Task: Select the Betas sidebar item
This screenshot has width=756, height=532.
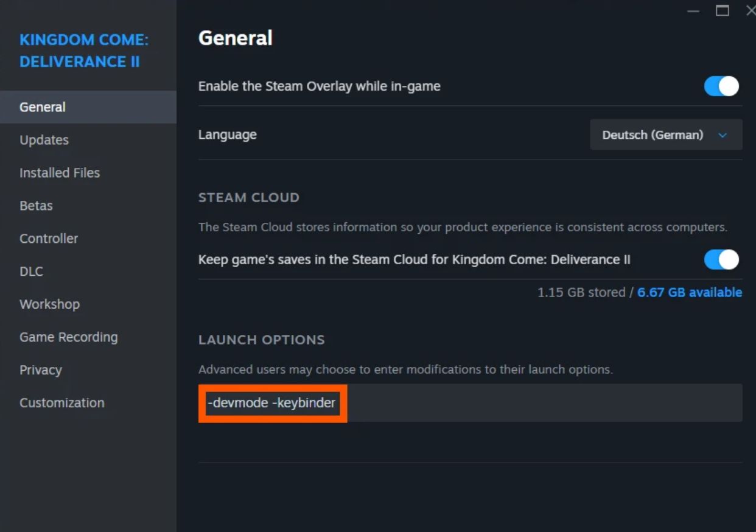Action: [x=37, y=206]
